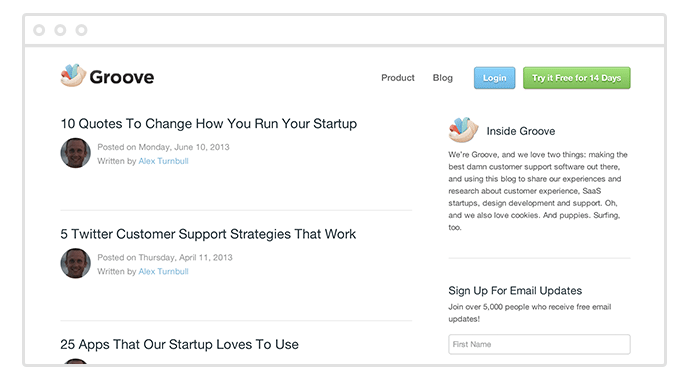This screenshot has width=690, height=380.
Task: Open the 10 Quotes To Change Startup article
Action: [x=209, y=124]
